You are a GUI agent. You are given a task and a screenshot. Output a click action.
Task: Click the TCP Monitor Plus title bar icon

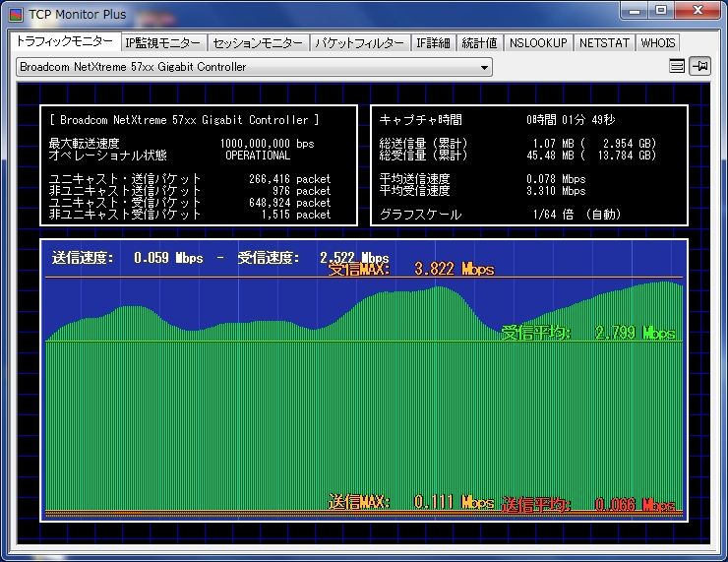[16, 15]
